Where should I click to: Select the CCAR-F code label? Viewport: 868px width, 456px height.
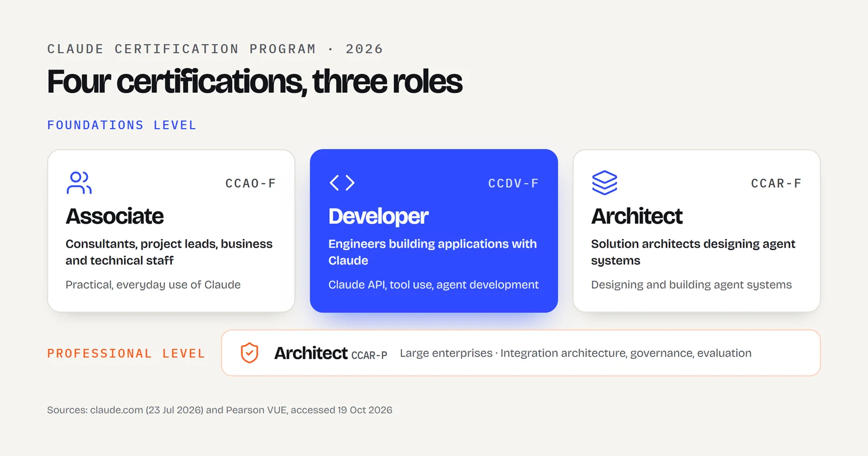click(x=776, y=183)
